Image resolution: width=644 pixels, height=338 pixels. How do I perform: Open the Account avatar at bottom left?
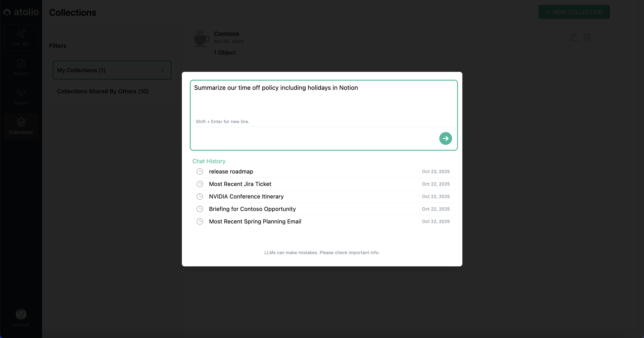tap(21, 314)
